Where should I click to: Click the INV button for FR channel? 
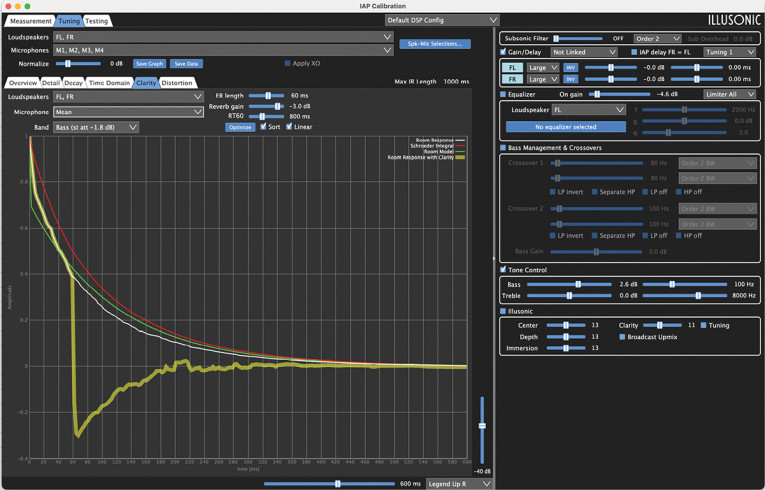point(570,79)
